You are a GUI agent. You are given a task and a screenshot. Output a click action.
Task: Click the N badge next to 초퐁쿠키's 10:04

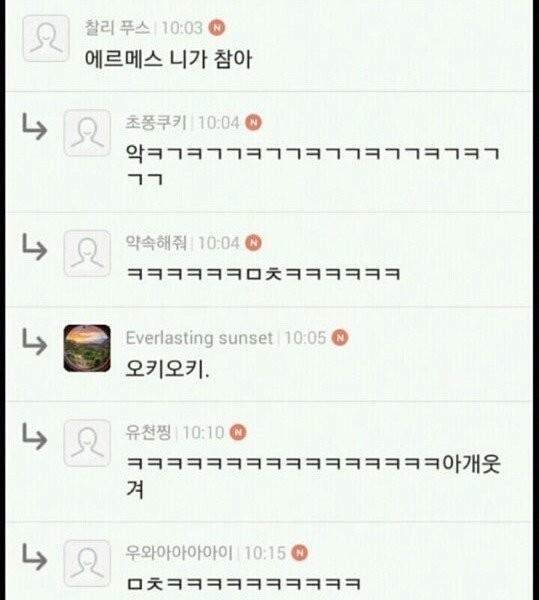(253, 122)
